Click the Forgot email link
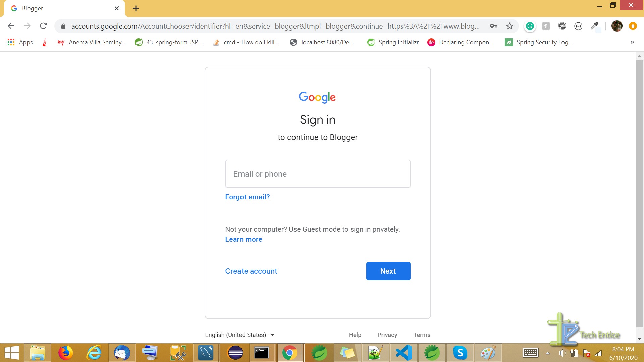This screenshot has height=362, width=644. click(247, 197)
